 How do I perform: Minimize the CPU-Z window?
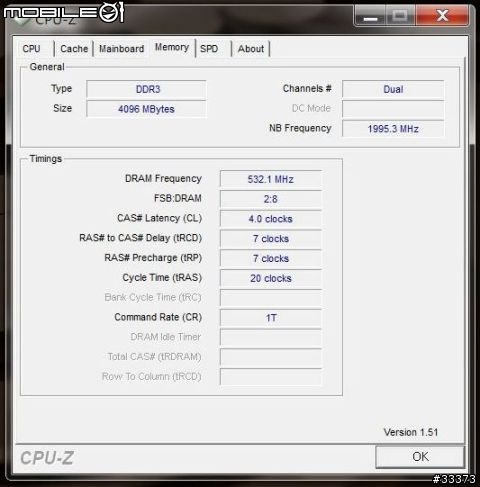(371, 15)
